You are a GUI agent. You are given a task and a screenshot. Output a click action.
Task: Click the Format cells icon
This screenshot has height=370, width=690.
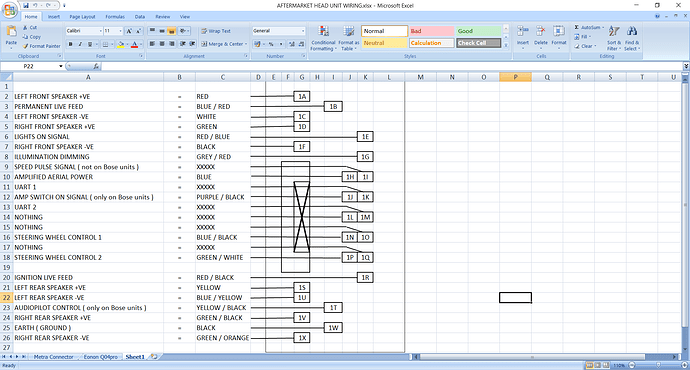pos(558,31)
